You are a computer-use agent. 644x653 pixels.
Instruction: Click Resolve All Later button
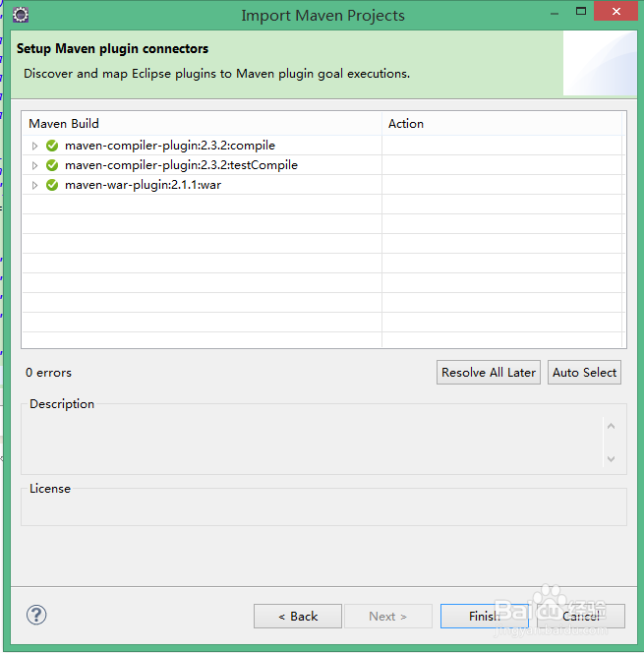click(x=489, y=373)
